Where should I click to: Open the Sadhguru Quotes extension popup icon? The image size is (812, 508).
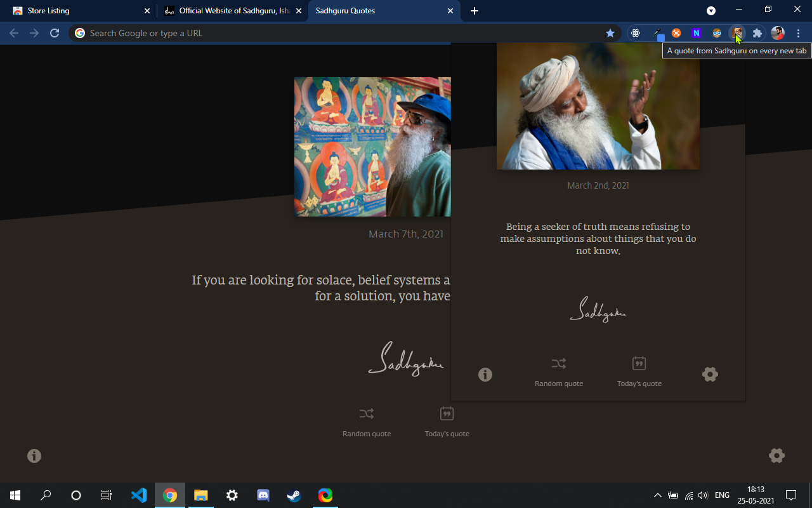tap(737, 32)
